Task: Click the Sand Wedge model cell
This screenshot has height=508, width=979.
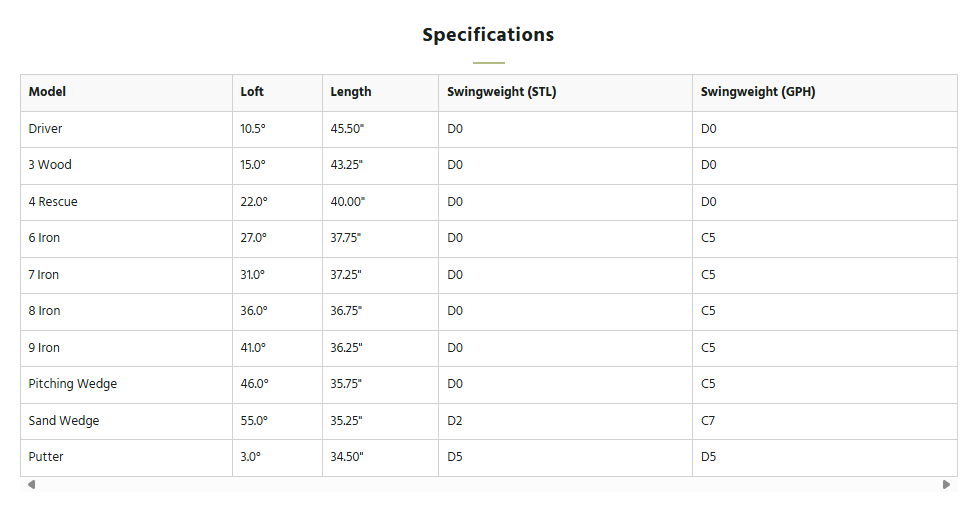Action: point(127,421)
